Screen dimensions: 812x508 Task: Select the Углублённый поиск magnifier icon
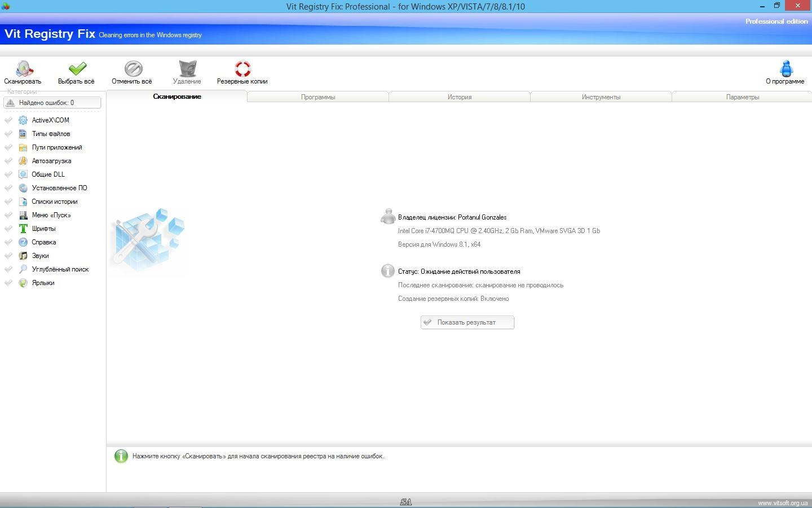(23, 269)
